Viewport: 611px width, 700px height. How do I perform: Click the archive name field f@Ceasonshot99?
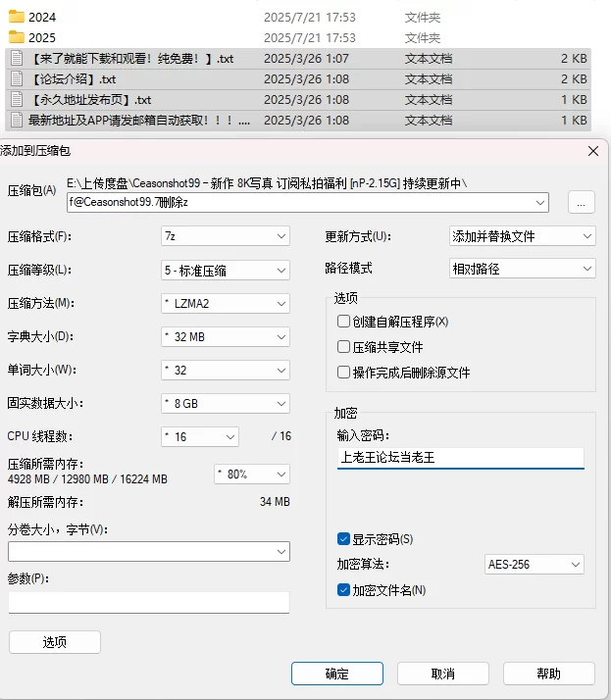[308, 202]
